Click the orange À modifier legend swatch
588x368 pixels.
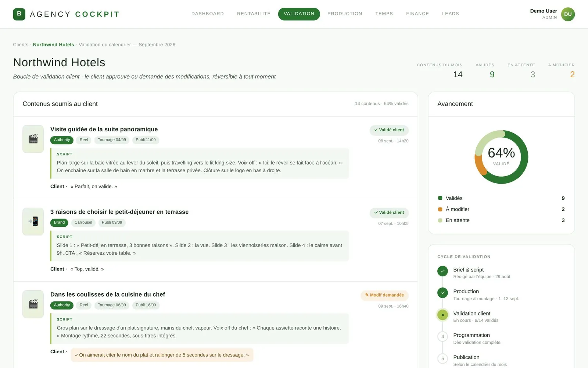click(440, 209)
